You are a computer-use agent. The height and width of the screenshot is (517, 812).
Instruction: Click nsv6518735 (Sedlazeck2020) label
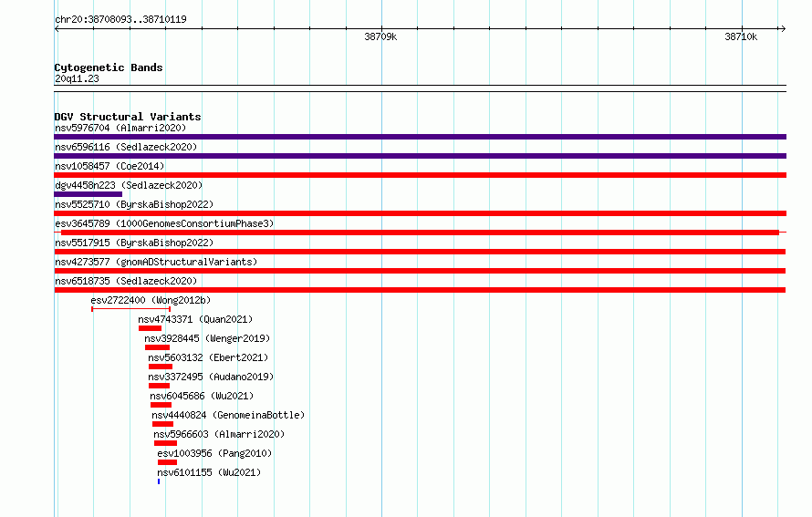(x=126, y=281)
